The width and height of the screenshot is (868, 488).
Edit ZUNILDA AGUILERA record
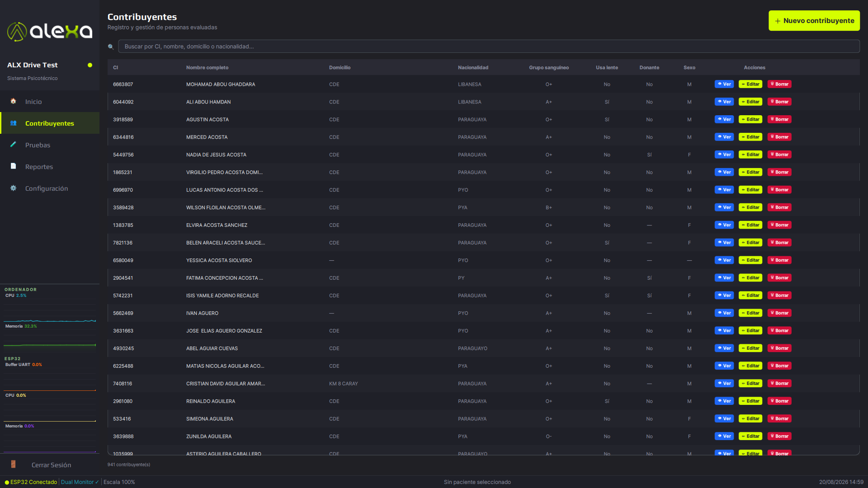point(750,436)
